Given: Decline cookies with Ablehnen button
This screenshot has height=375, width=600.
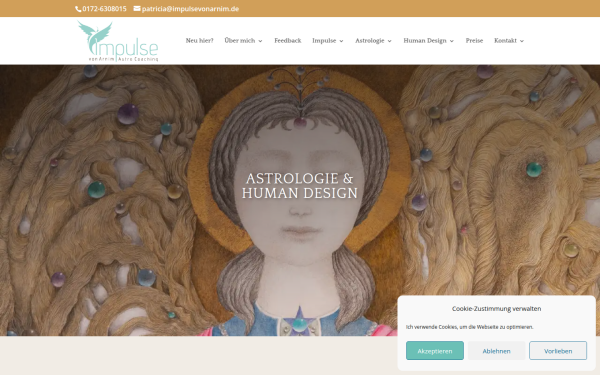Looking at the screenshot, I should click(496, 351).
